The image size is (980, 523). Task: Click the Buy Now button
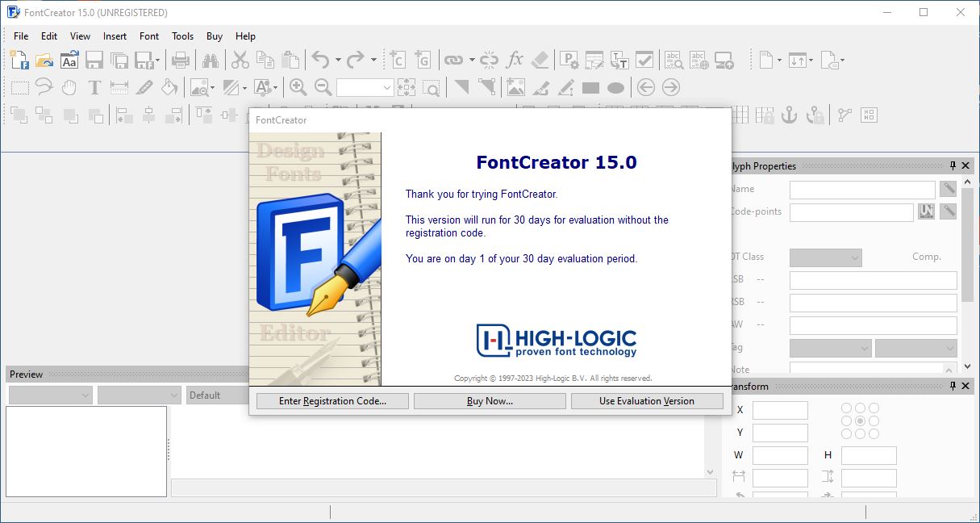click(490, 401)
